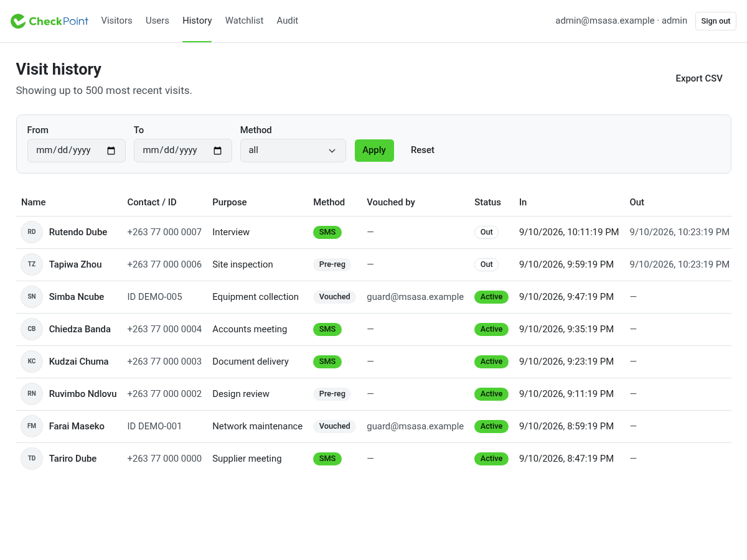Click the Active status badge for Tariro Dube
Image resolution: width=747 pixels, height=560 pixels.
[491, 459]
